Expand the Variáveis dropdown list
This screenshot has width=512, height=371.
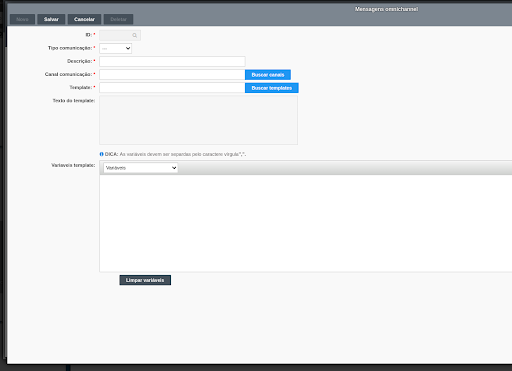[x=141, y=168]
